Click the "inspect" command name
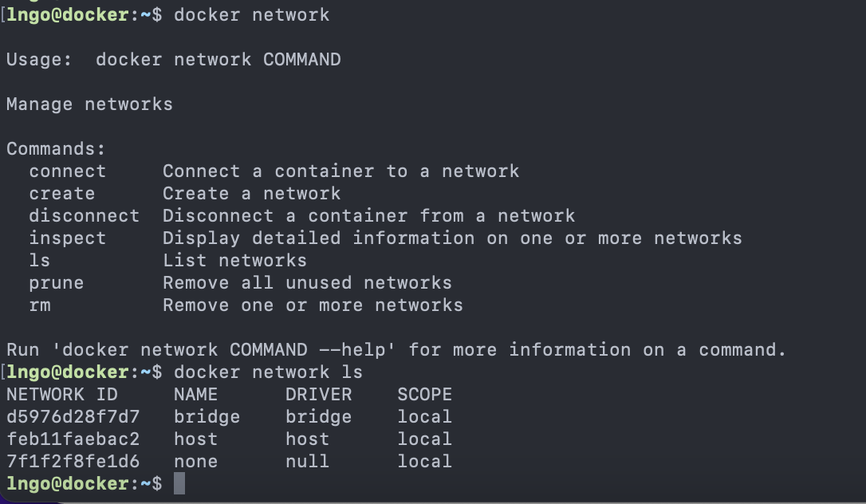Image resolution: width=866 pixels, height=504 pixels. click(68, 238)
